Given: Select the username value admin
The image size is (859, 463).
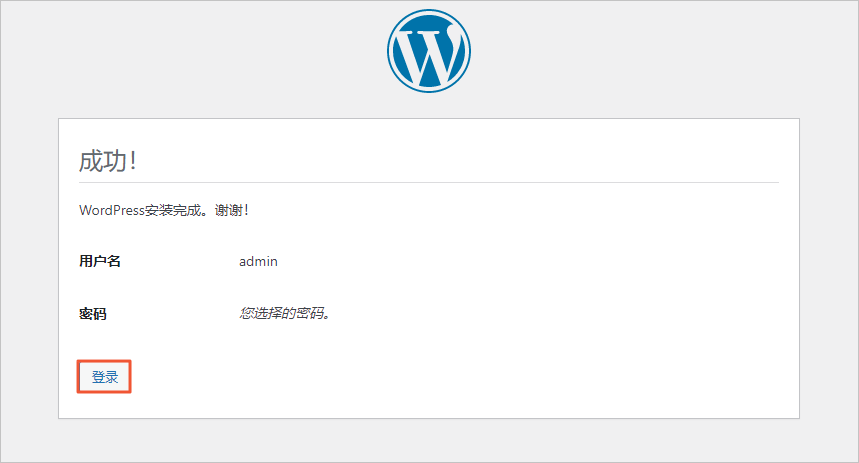Looking at the screenshot, I should coord(258,262).
